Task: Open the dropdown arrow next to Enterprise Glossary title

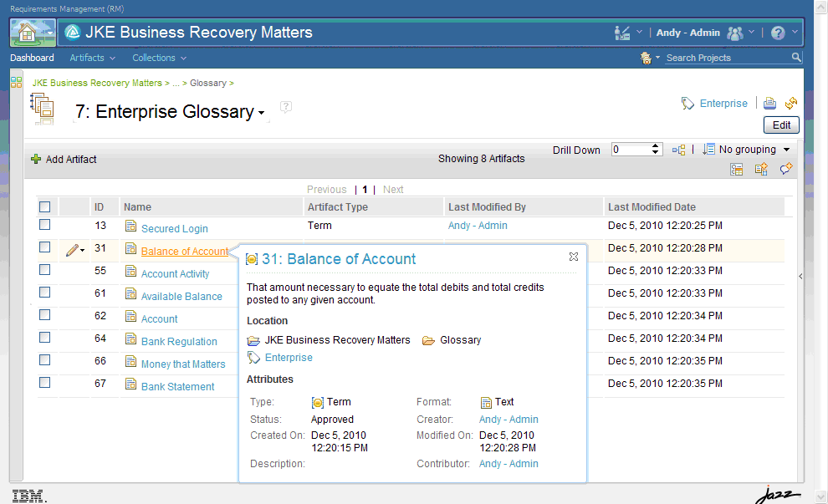Action: click(261, 112)
